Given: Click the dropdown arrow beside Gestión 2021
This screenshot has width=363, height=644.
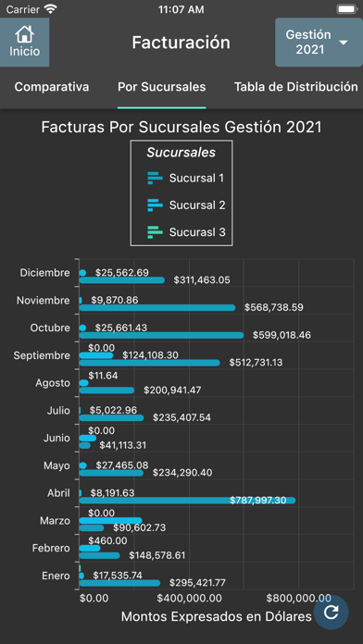Looking at the screenshot, I should [344, 43].
